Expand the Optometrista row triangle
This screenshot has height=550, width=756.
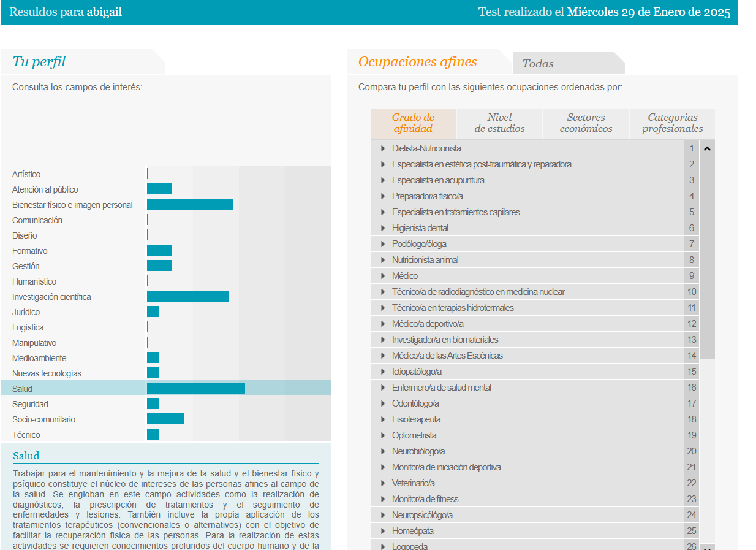[x=383, y=435]
